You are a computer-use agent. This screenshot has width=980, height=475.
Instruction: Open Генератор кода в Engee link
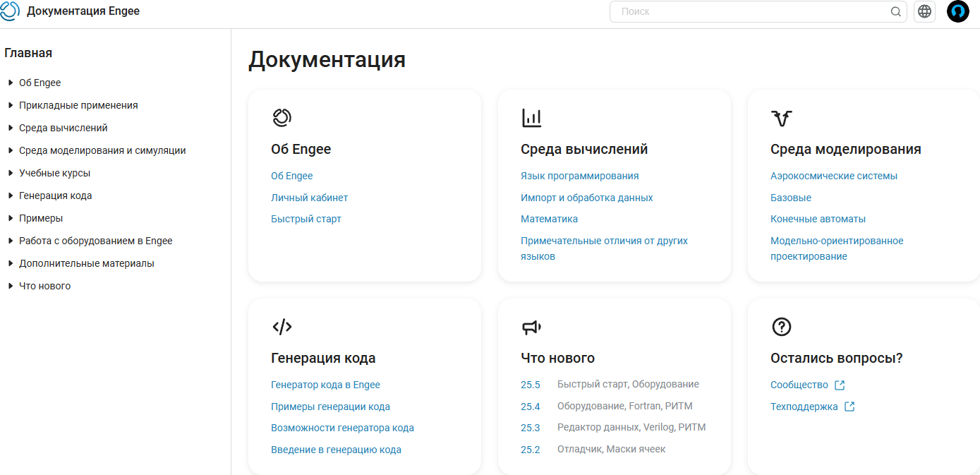[326, 385]
